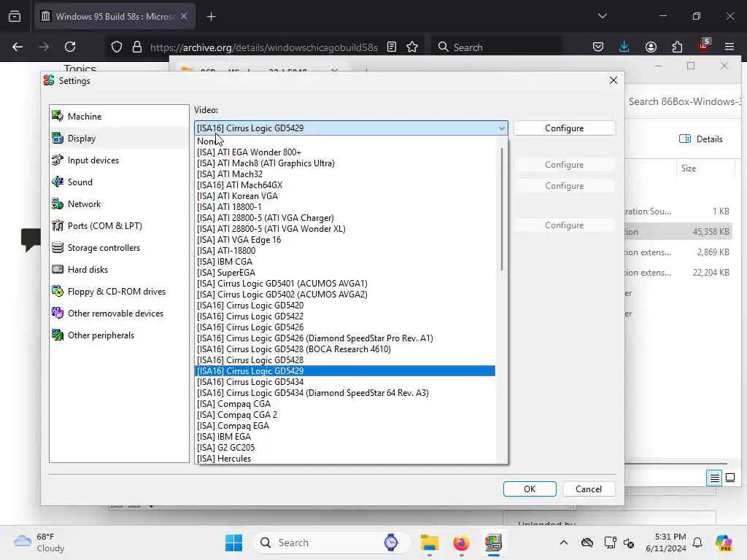Click Configure next to Video card
This screenshot has height=560, width=747.
pyautogui.click(x=564, y=128)
